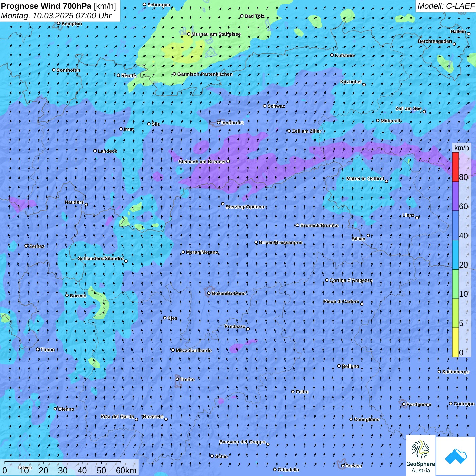Click the Matrei in Osttirol label
The width and height of the screenshot is (476, 476).
tap(365, 178)
